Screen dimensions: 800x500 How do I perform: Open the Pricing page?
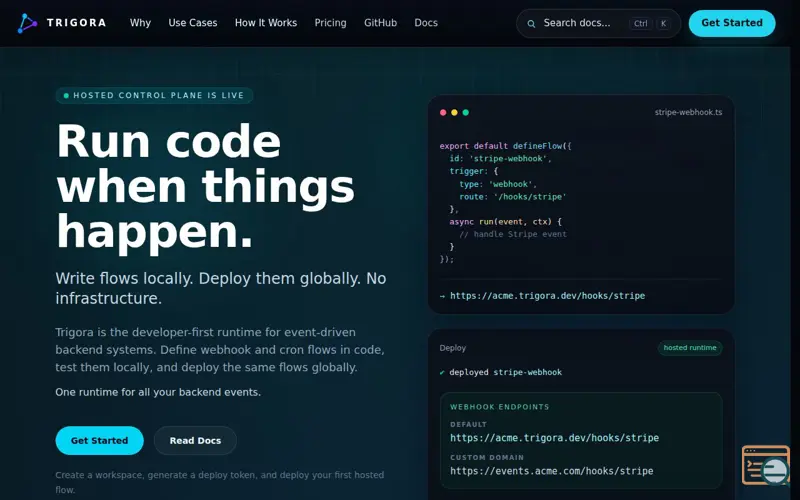(330, 23)
